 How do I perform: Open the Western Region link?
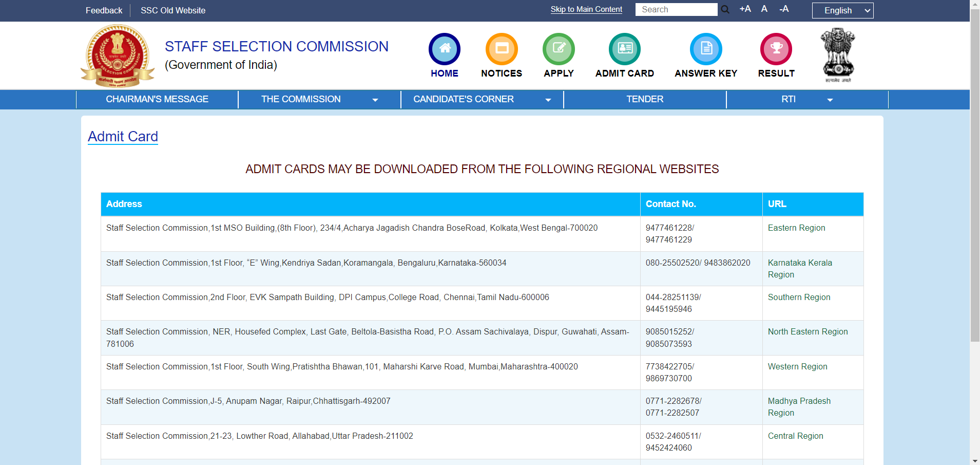[x=797, y=366]
